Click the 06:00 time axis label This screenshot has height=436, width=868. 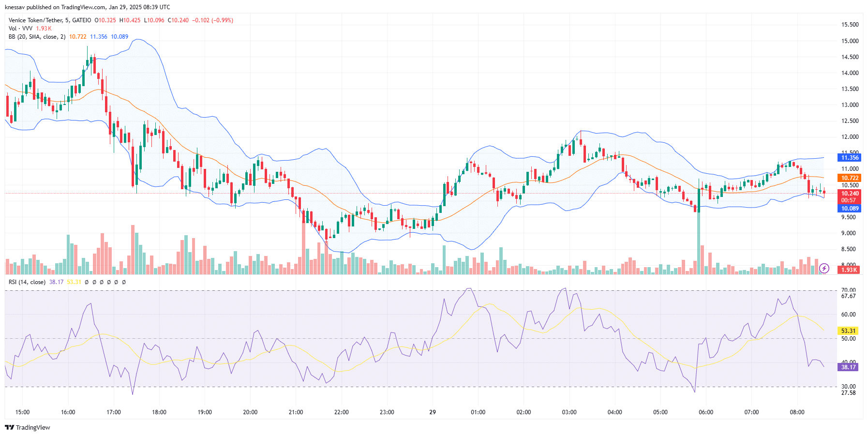pyautogui.click(x=706, y=412)
